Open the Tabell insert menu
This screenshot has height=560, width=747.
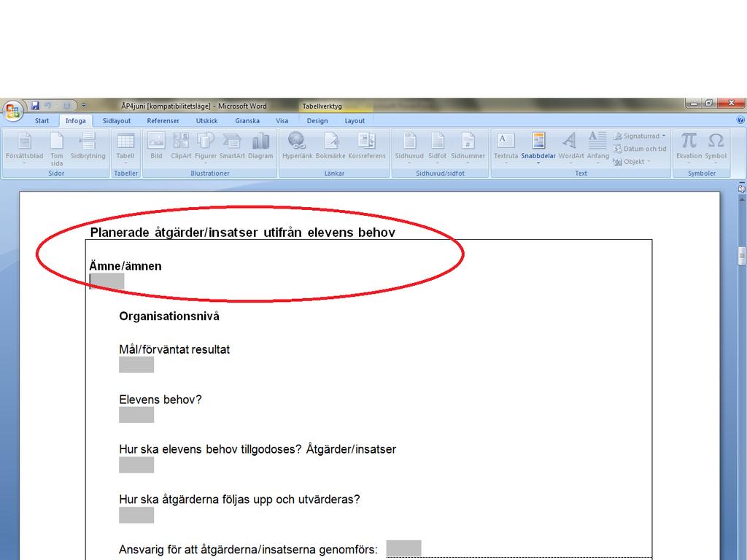[x=125, y=147]
